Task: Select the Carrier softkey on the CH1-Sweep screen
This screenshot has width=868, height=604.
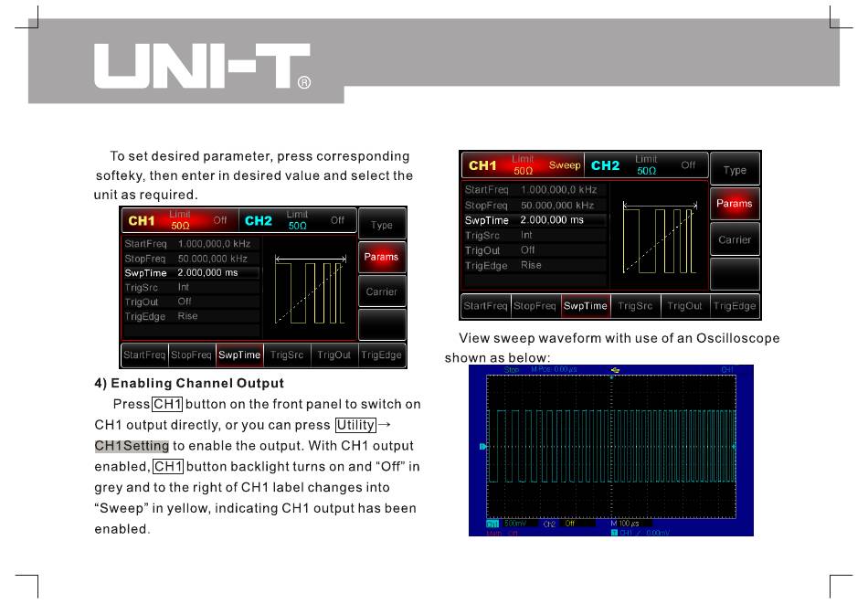Action: [x=735, y=239]
